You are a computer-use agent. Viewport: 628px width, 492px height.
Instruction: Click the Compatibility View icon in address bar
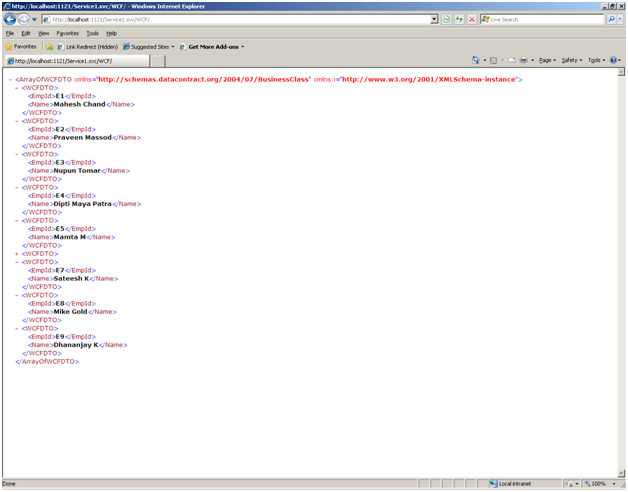pyautogui.click(x=447, y=19)
